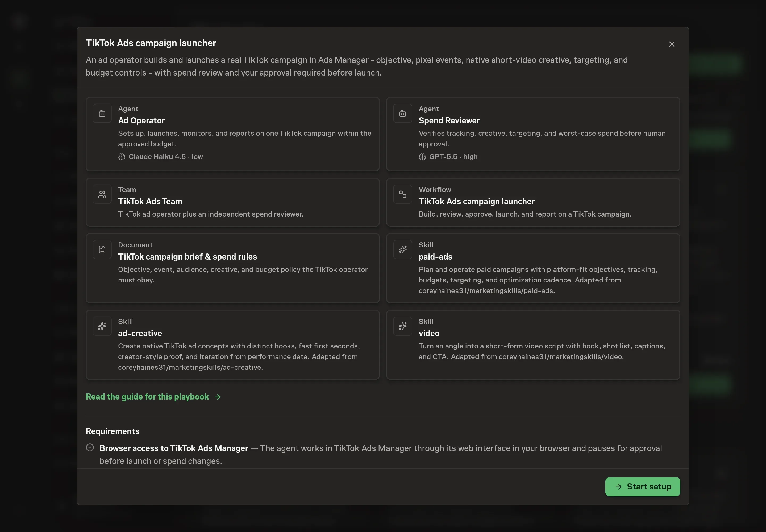Select the Ad Operator card title
Image resolution: width=766 pixels, height=532 pixels.
pos(141,121)
